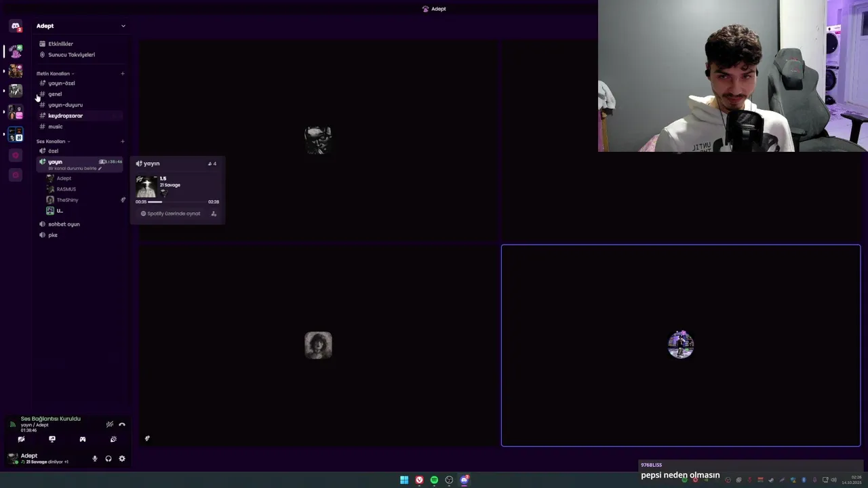This screenshot has width=868, height=488.
Task: Toggle microphone mute
Action: coord(95,459)
